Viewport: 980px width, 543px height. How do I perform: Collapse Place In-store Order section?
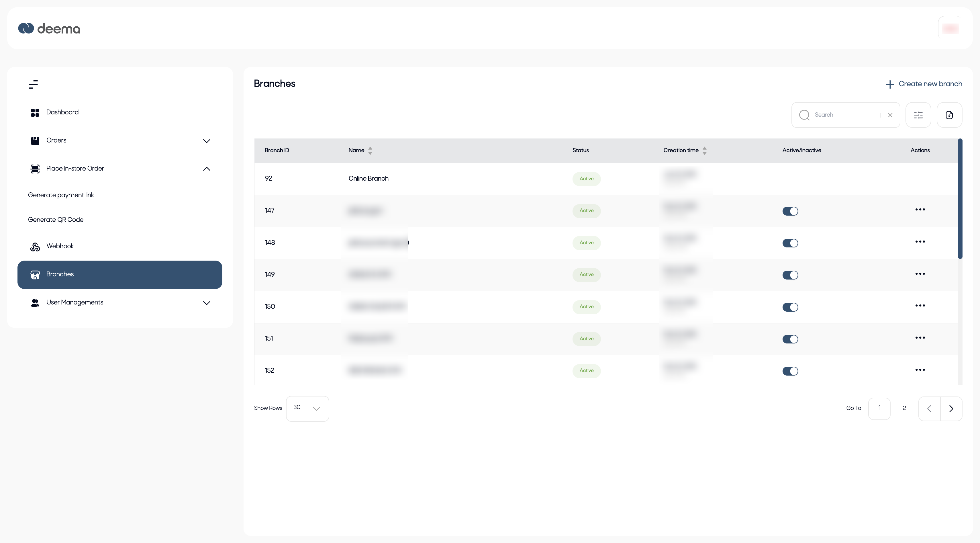click(x=207, y=169)
